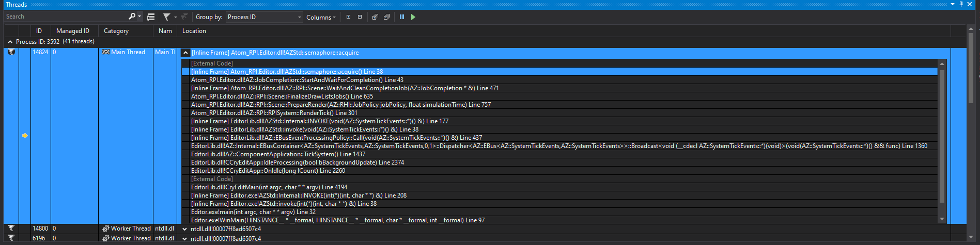Click the call stack vertical scrollbar thumb

point(942,136)
